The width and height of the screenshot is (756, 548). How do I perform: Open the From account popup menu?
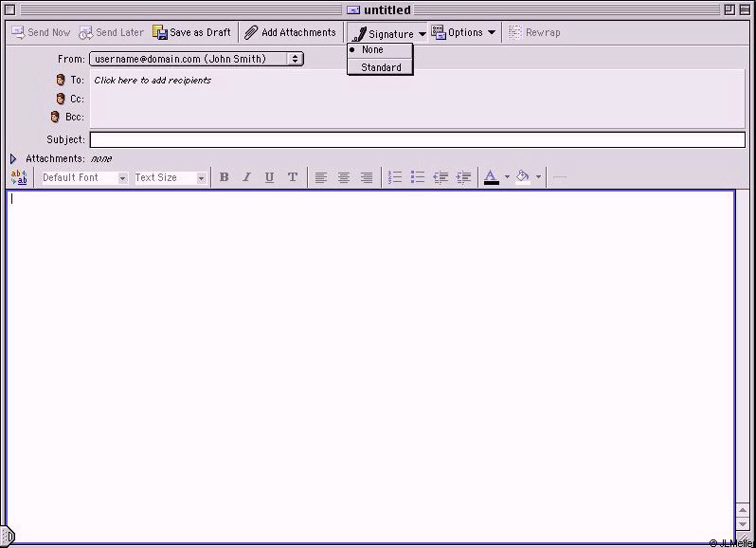point(196,59)
